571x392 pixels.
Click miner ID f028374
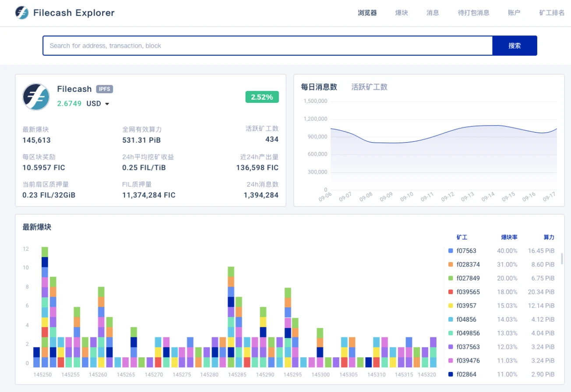pyautogui.click(x=468, y=265)
